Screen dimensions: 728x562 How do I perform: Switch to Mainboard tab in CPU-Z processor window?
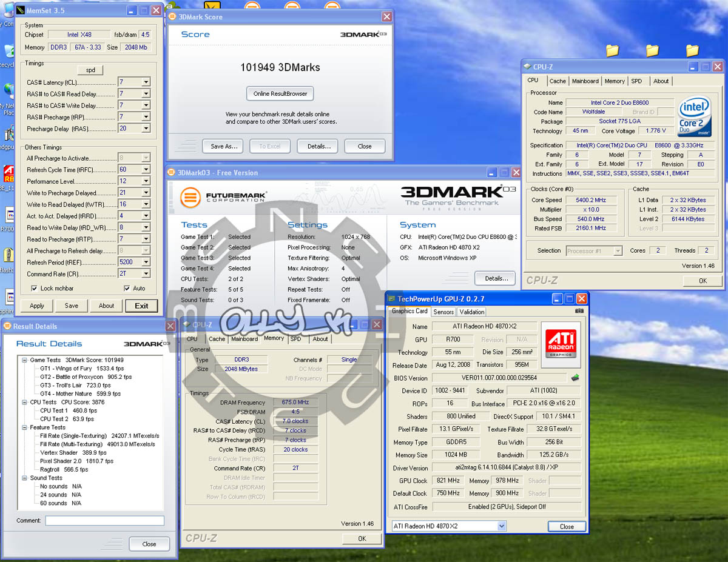pyautogui.click(x=585, y=81)
